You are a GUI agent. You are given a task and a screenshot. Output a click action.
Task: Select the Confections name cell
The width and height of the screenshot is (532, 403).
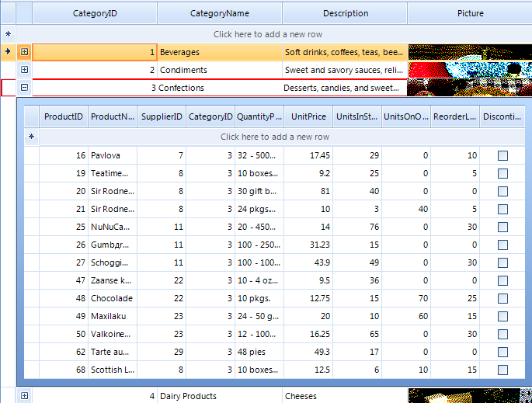(x=220, y=88)
